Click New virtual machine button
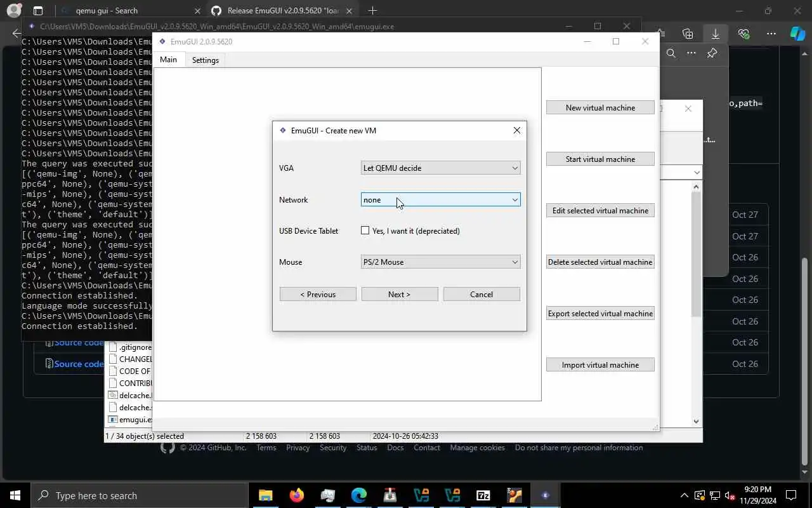 pyautogui.click(x=600, y=107)
